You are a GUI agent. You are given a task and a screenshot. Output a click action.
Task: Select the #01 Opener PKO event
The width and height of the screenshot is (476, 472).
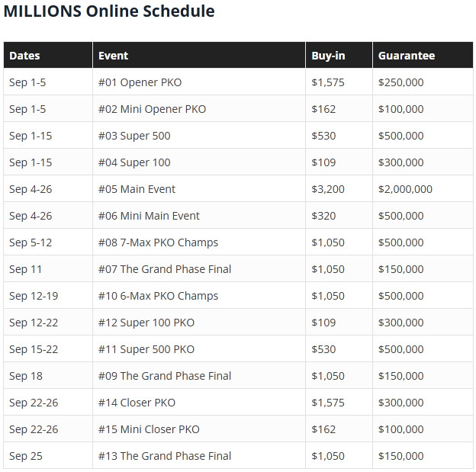pyautogui.click(x=140, y=82)
